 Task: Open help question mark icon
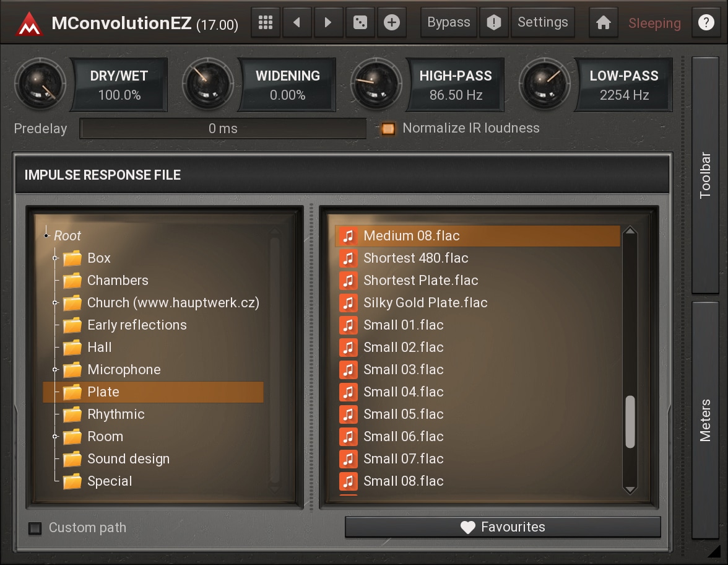click(x=706, y=23)
